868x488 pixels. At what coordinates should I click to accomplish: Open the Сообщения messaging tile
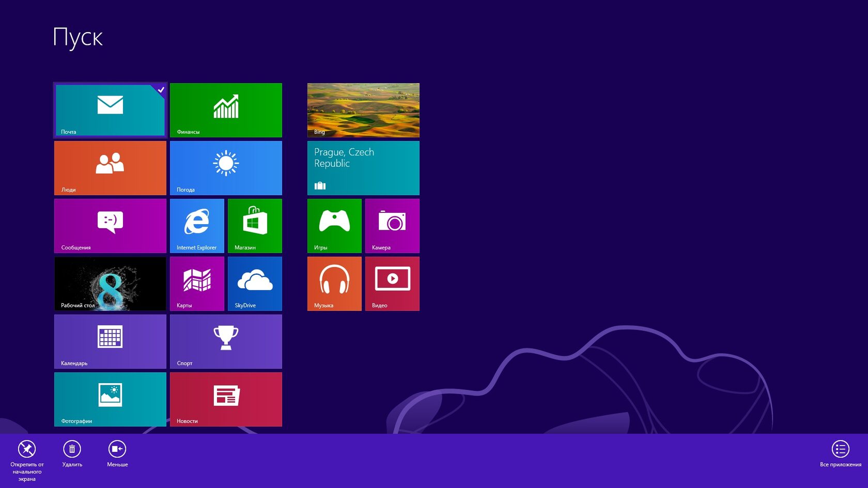(110, 226)
